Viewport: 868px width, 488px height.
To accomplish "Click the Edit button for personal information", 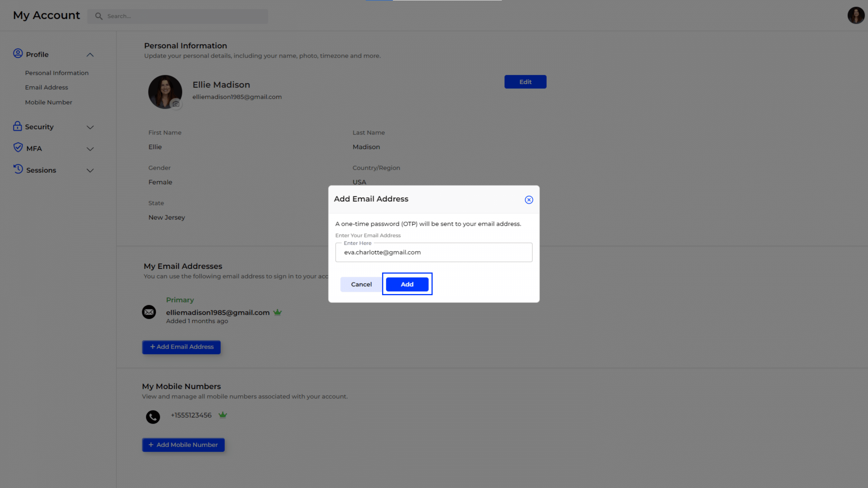I will coord(525,82).
